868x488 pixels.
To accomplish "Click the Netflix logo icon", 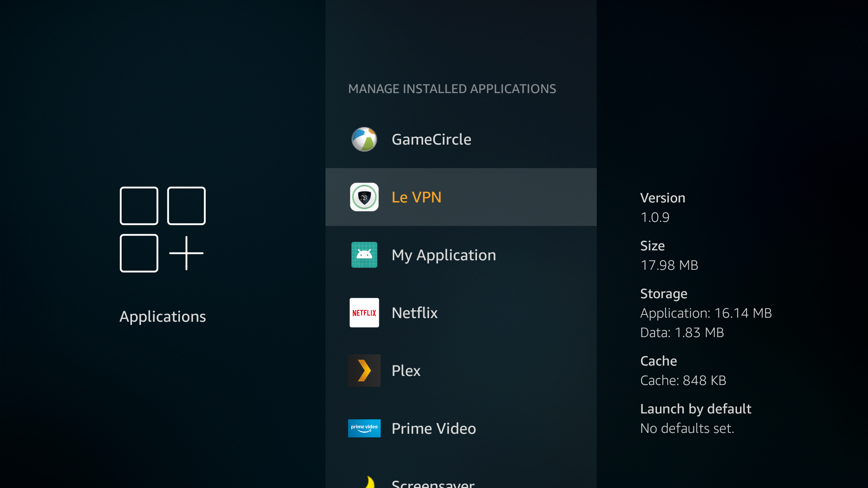I will (364, 313).
